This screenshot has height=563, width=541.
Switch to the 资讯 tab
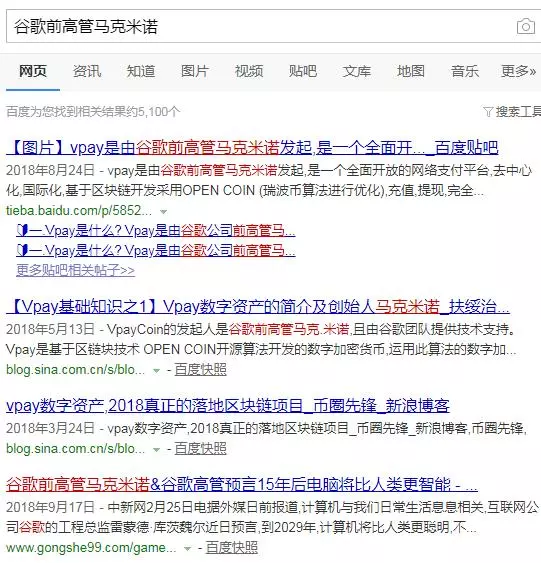coord(87,71)
